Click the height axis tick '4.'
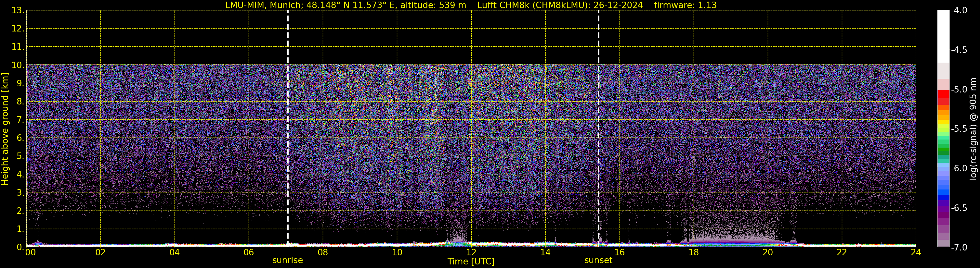Viewport: 980px width, 268px height. click(x=20, y=174)
